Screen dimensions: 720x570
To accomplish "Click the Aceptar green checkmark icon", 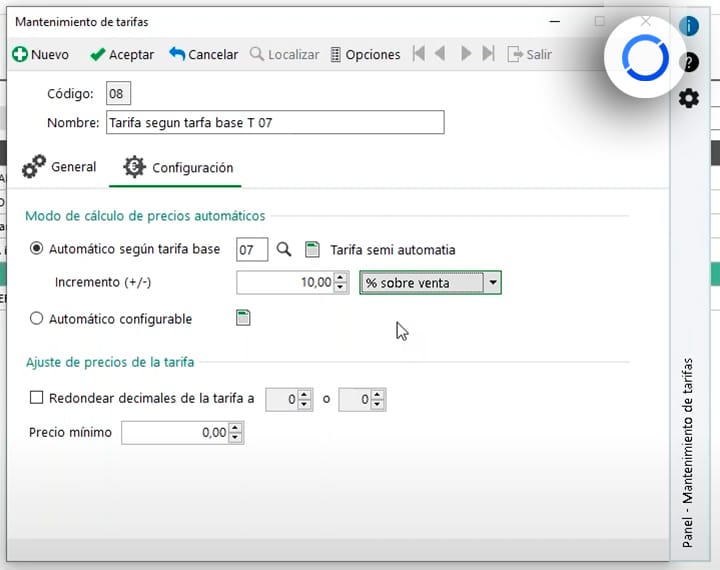I will (97, 55).
